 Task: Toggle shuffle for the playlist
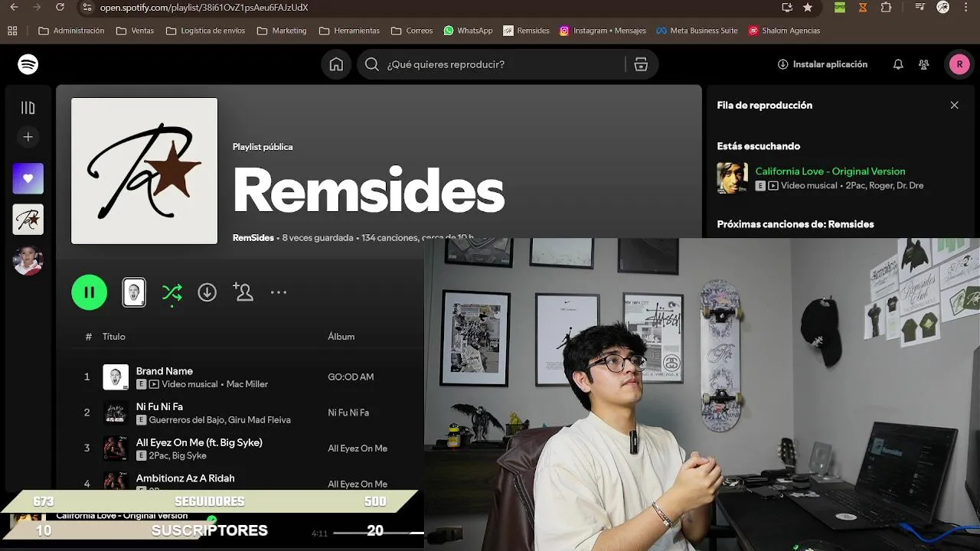coord(172,292)
